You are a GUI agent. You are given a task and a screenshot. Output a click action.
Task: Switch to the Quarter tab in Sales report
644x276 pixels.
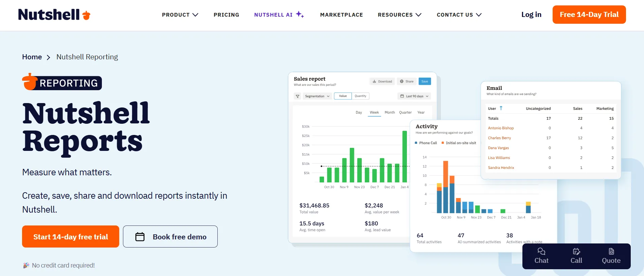click(x=405, y=112)
